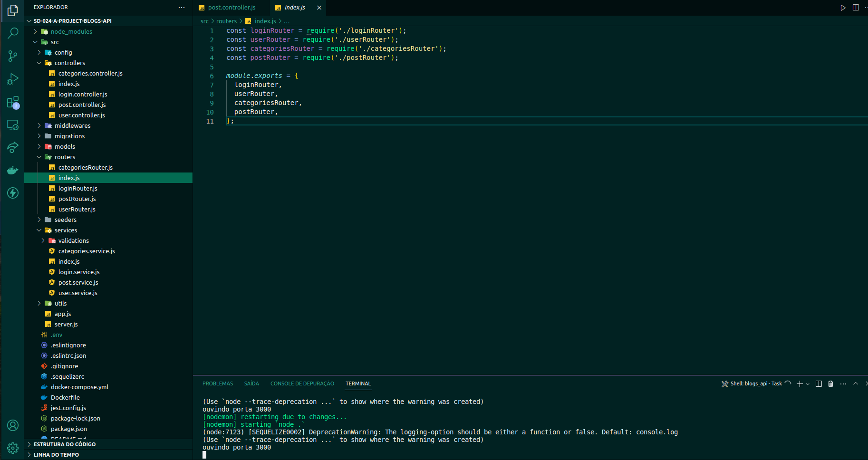Open the Extensions view icon

pyautogui.click(x=13, y=102)
